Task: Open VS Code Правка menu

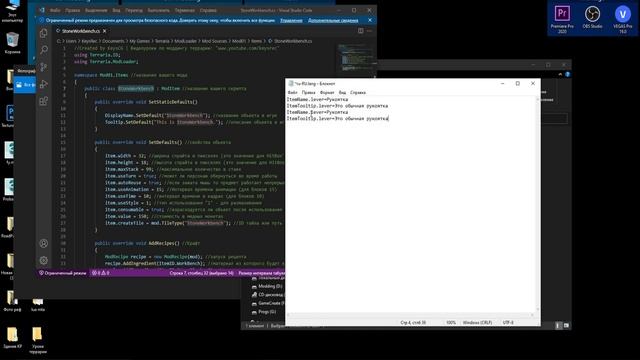Action: pos(73,10)
